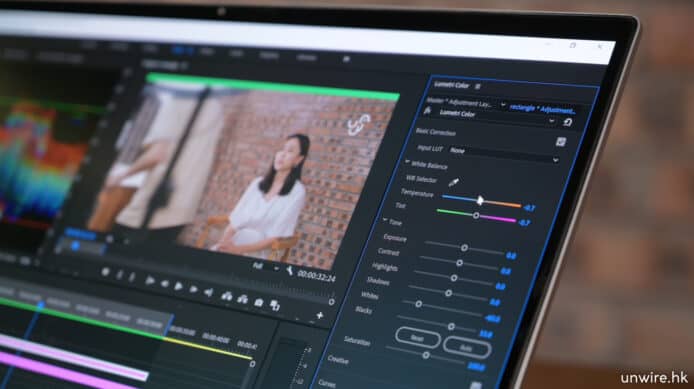The image size is (694, 389).
Task: Click the Shadows slider handle
Action: 448,293
